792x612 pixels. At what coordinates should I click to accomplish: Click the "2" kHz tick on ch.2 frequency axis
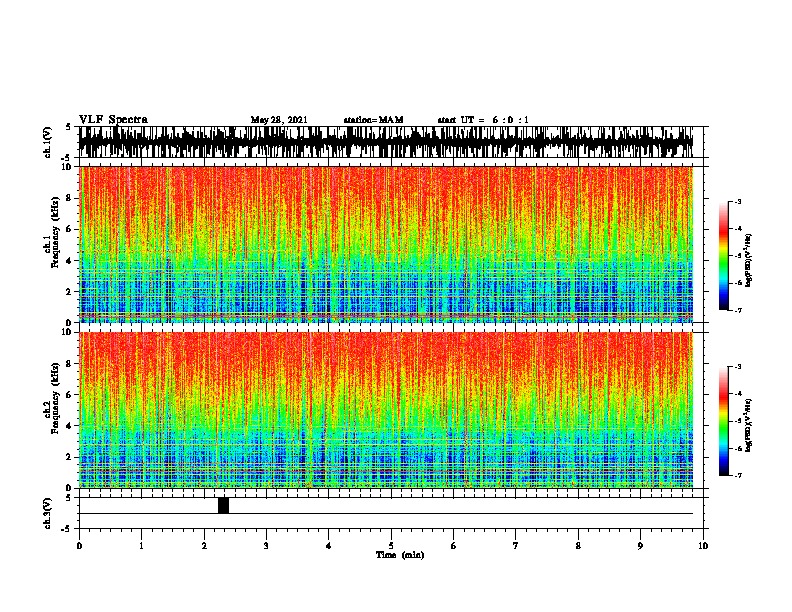click(x=70, y=457)
